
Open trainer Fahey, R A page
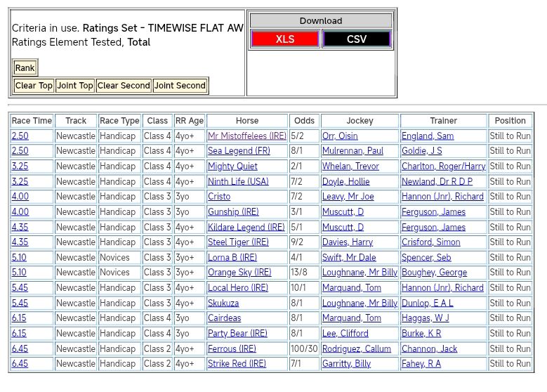click(x=421, y=364)
